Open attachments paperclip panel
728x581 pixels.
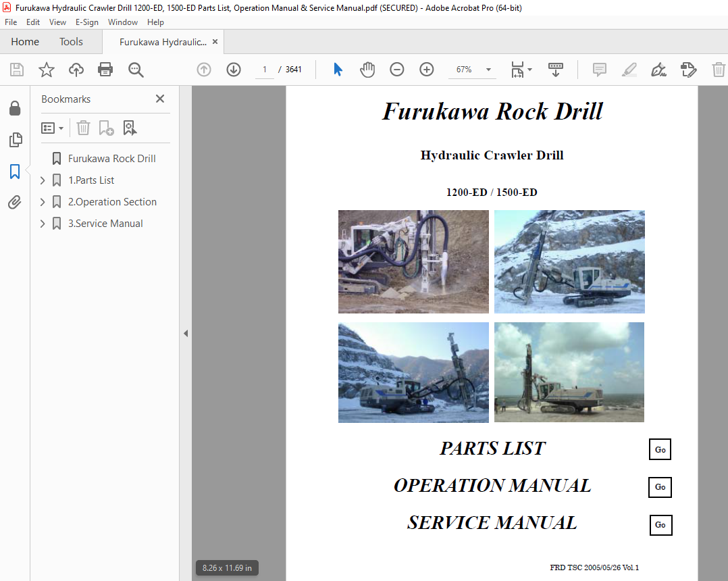point(15,203)
